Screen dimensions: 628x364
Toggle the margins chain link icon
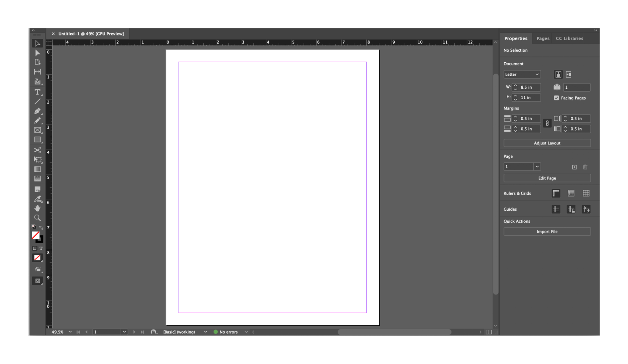click(547, 123)
